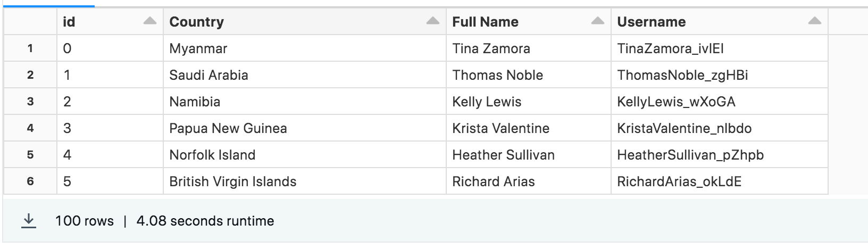Screen dimensions: 868x249
Task: Select row number 4
Action: (x=30, y=128)
